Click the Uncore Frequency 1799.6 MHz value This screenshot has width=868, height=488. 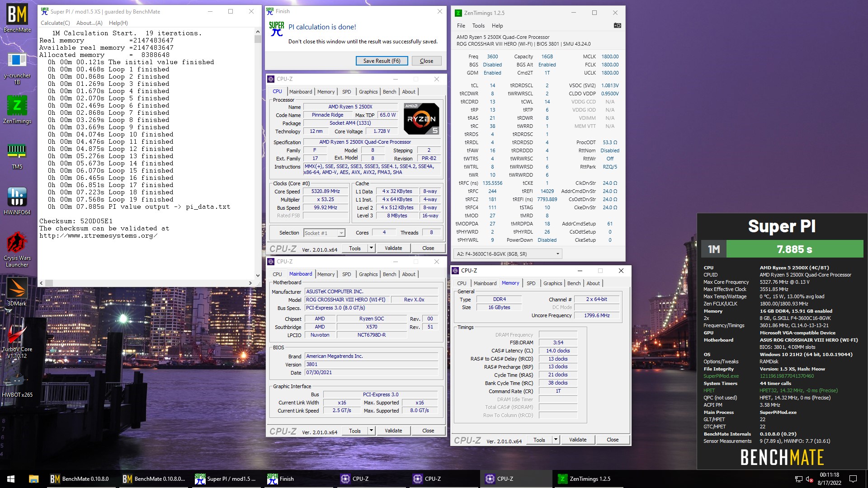click(x=597, y=315)
